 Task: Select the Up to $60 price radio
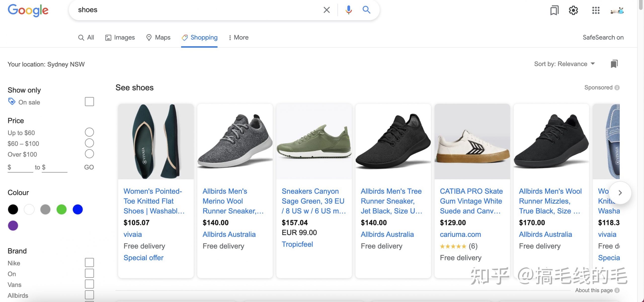coord(89,132)
